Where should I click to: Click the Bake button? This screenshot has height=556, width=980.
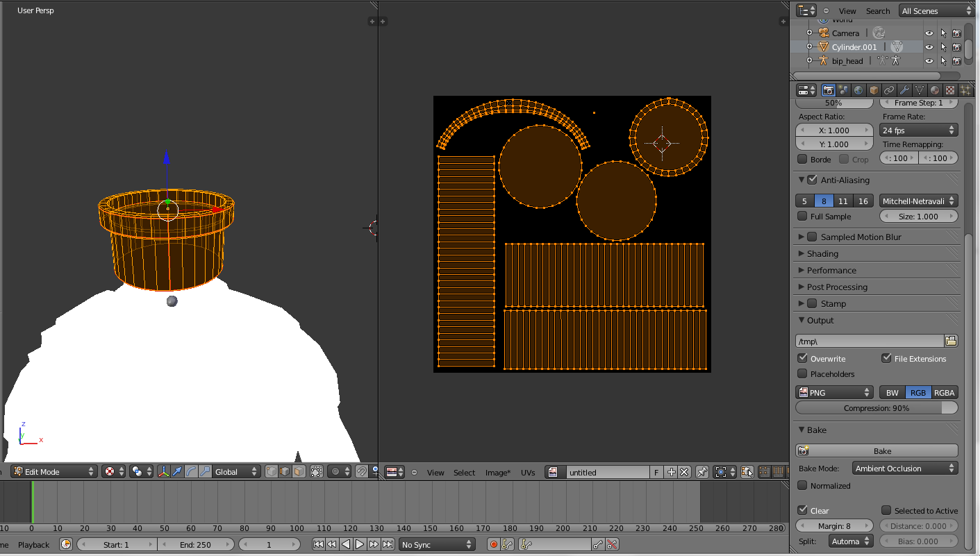tap(877, 450)
